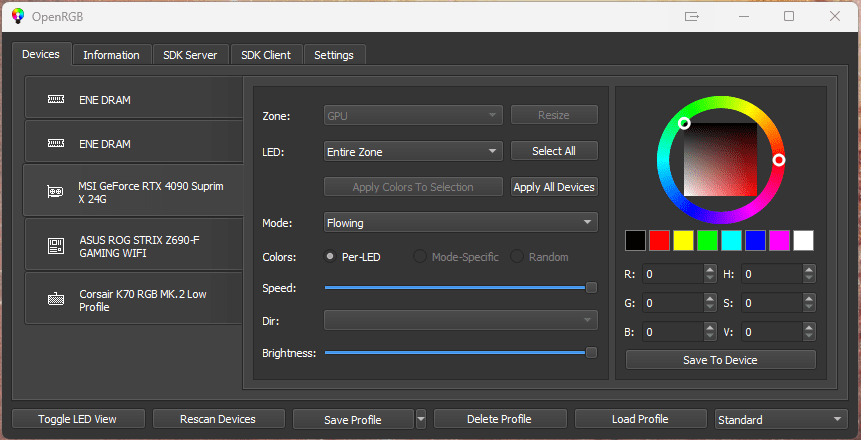Open the Settings tab
861x440 pixels.
(334, 55)
